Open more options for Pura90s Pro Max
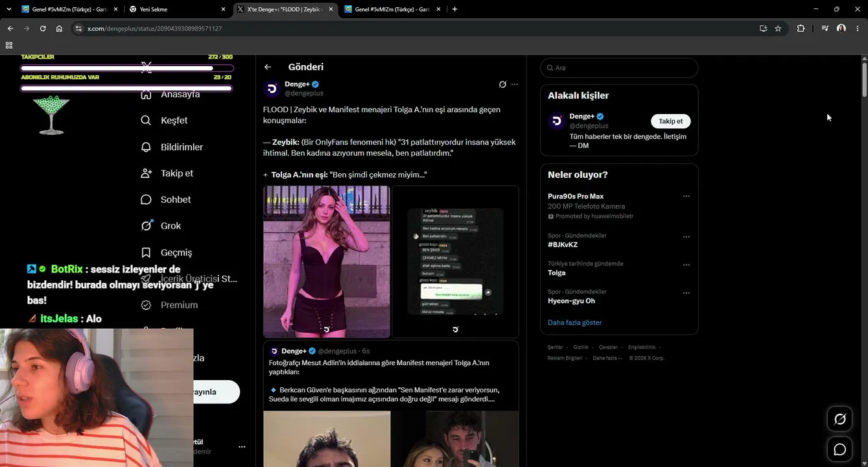 [686, 197]
